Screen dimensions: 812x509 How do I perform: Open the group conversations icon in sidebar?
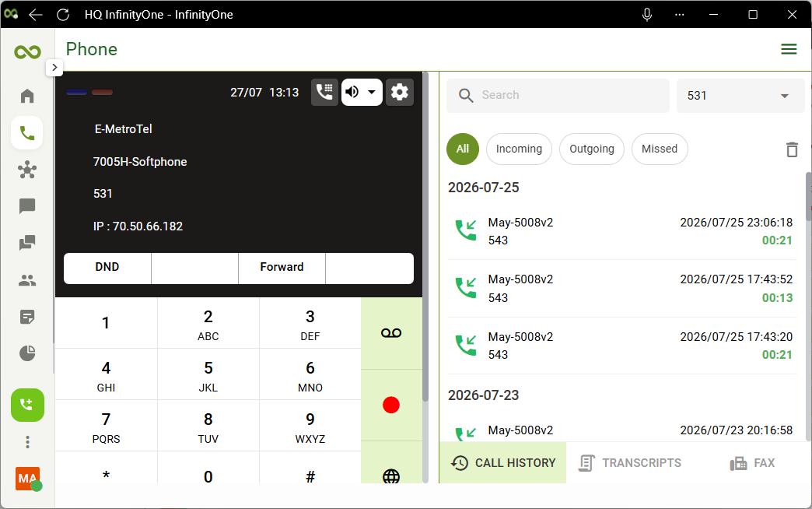tap(27, 243)
